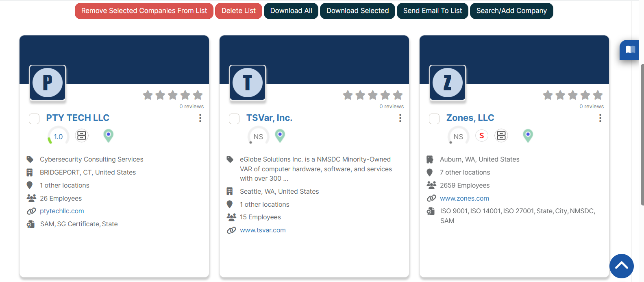Open the three-dot menu for TSVar, Inc.
The height and width of the screenshot is (282, 644).
tap(400, 118)
